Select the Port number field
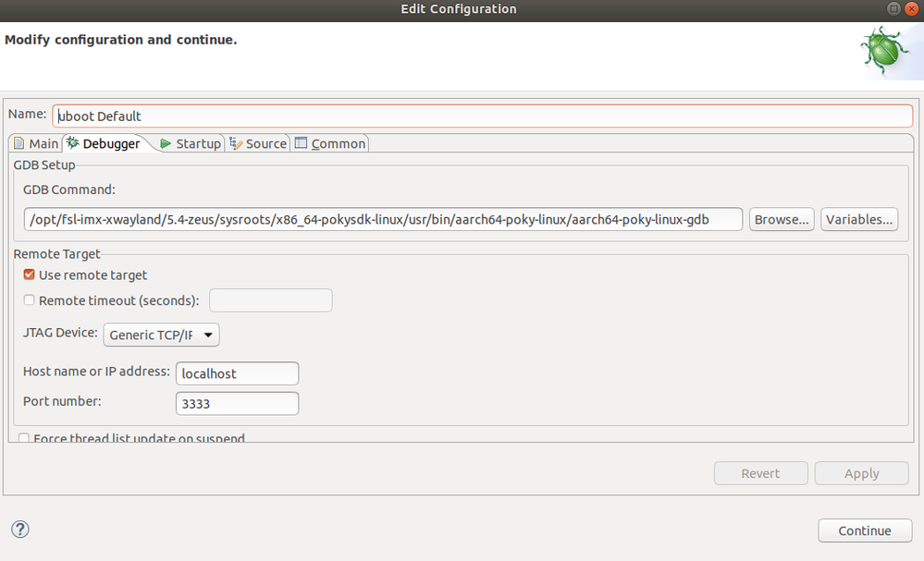Screen dimensions: 924x561 (237, 404)
